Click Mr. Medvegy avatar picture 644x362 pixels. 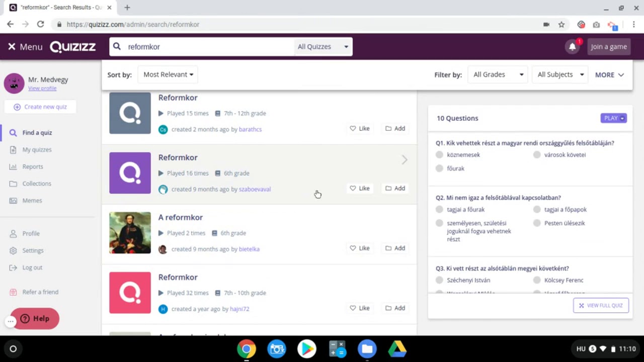coord(14,83)
